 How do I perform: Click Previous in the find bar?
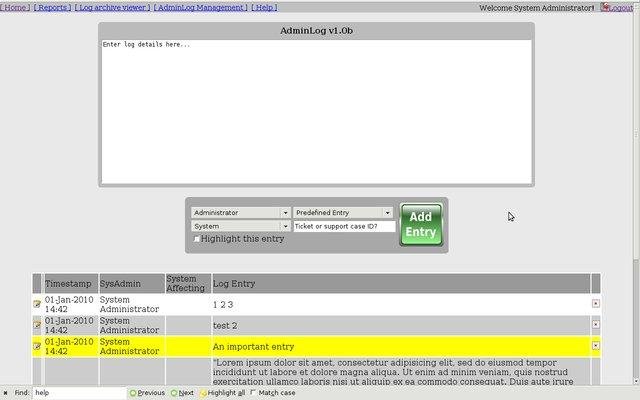pyautogui.click(x=147, y=393)
